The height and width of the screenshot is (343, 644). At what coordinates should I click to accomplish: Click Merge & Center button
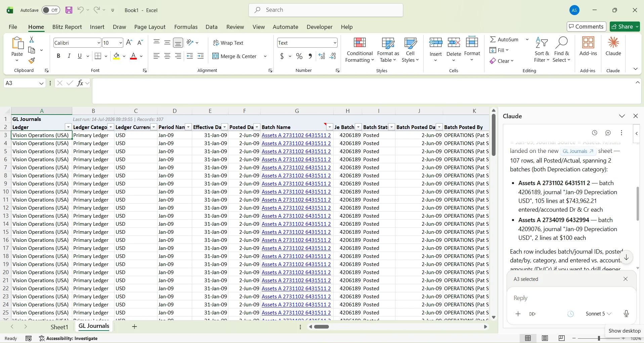coord(235,56)
